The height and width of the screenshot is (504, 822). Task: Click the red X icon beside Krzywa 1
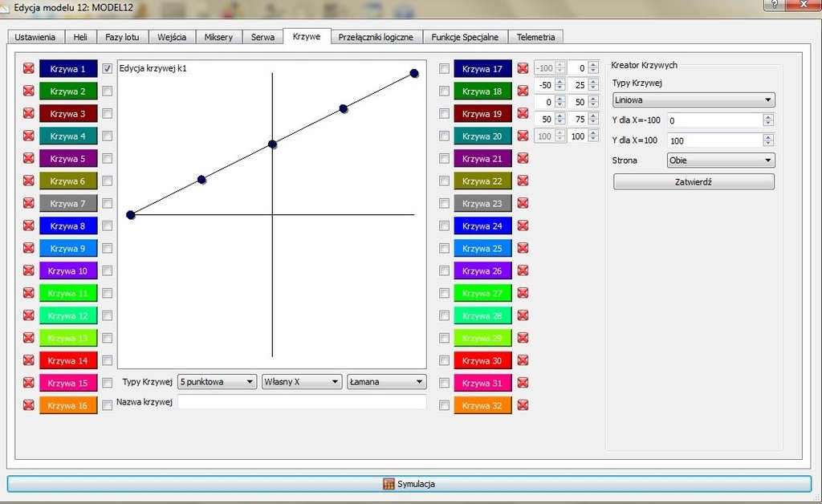[29, 69]
